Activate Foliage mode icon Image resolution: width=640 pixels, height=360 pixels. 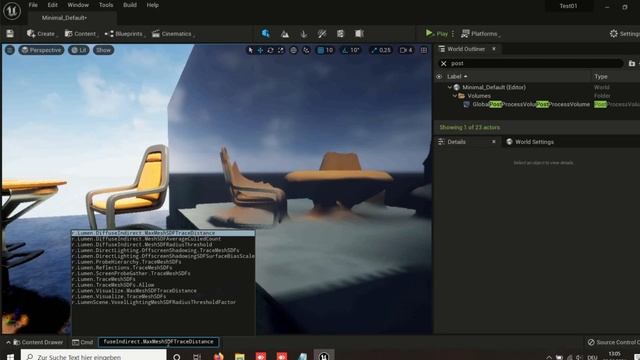(304, 34)
